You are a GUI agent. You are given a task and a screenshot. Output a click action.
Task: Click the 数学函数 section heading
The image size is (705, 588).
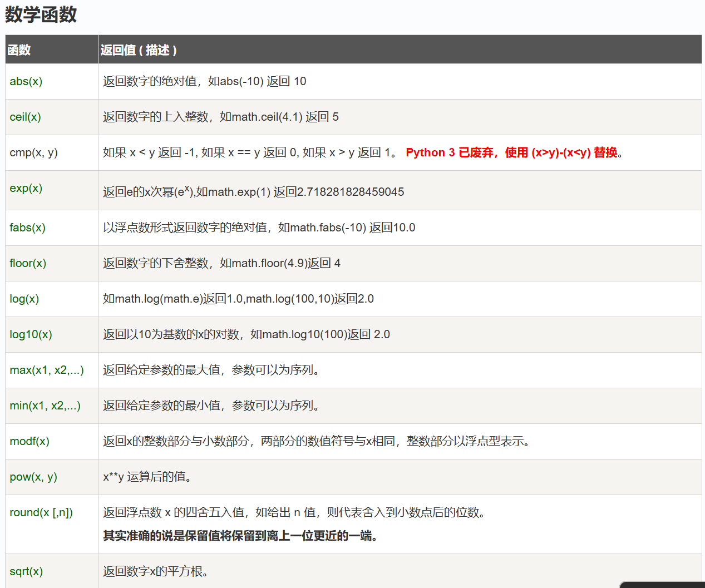(x=41, y=14)
